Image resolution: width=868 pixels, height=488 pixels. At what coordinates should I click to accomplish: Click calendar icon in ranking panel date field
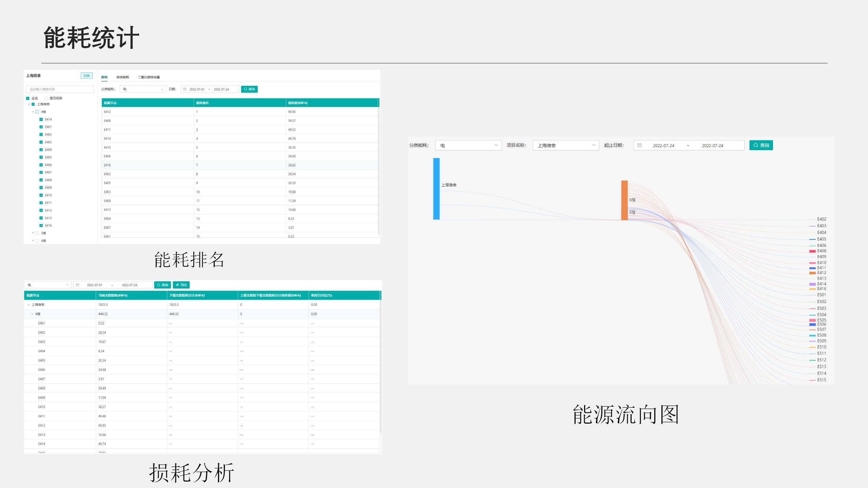point(185,89)
